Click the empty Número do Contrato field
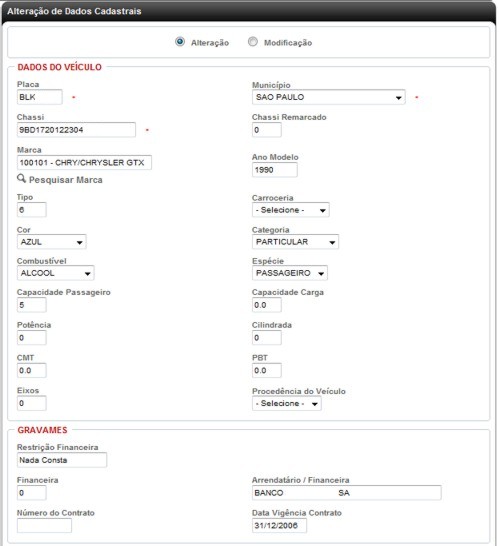The width and height of the screenshot is (499, 546). pyautogui.click(x=44, y=525)
